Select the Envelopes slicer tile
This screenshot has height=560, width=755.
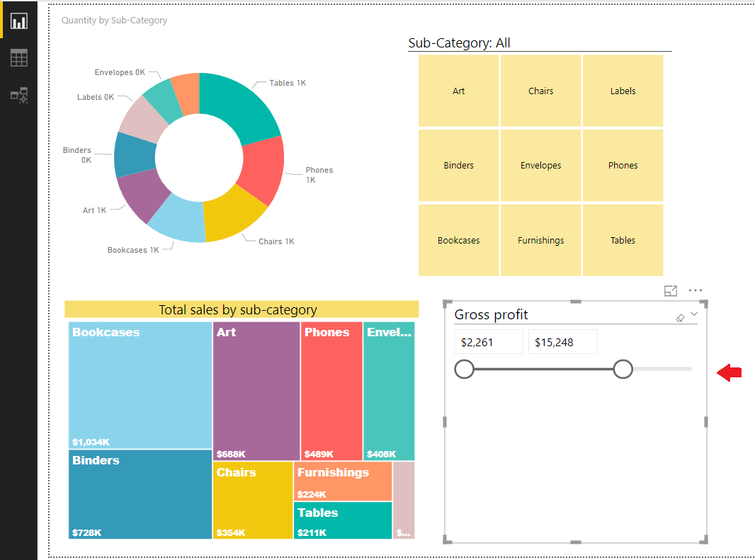coord(540,165)
